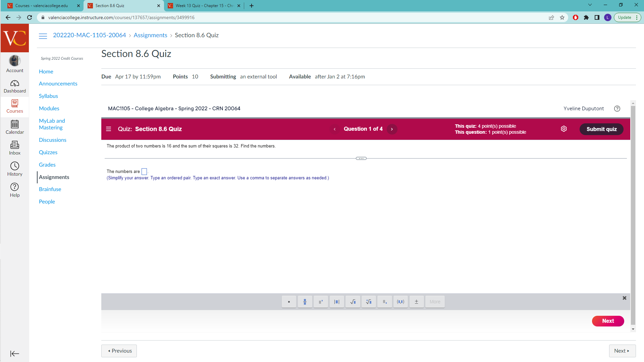This screenshot has width=644, height=362.
Task: Expand the question divider ellipsis handle
Action: tap(361, 159)
